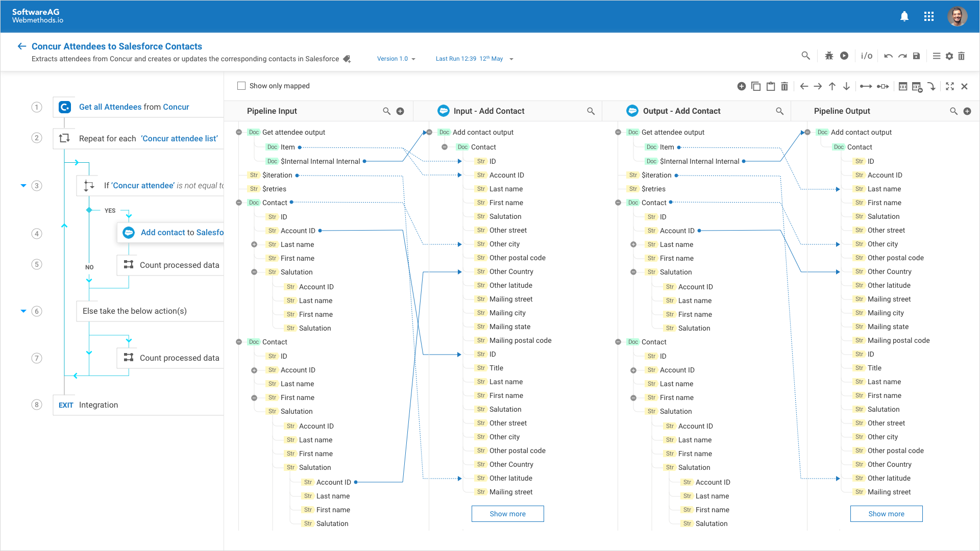980x551 pixels.
Task: Select the EXIT Integration step
Action: tap(138, 405)
